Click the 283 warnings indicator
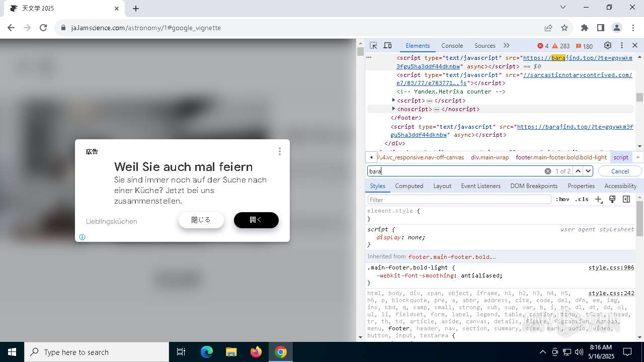 click(561, 46)
